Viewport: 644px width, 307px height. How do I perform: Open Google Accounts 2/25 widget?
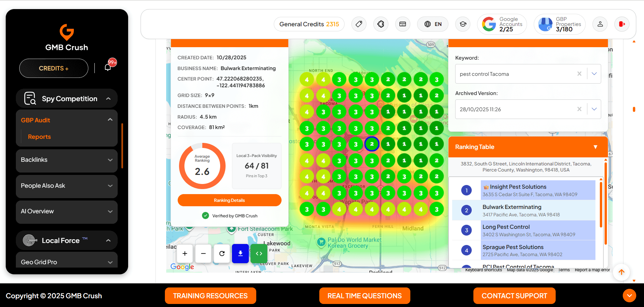pos(502,24)
